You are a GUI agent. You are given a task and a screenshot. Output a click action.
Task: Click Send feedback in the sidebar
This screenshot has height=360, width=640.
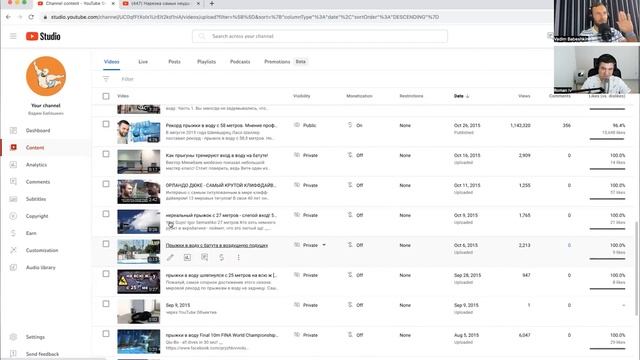(x=42, y=354)
